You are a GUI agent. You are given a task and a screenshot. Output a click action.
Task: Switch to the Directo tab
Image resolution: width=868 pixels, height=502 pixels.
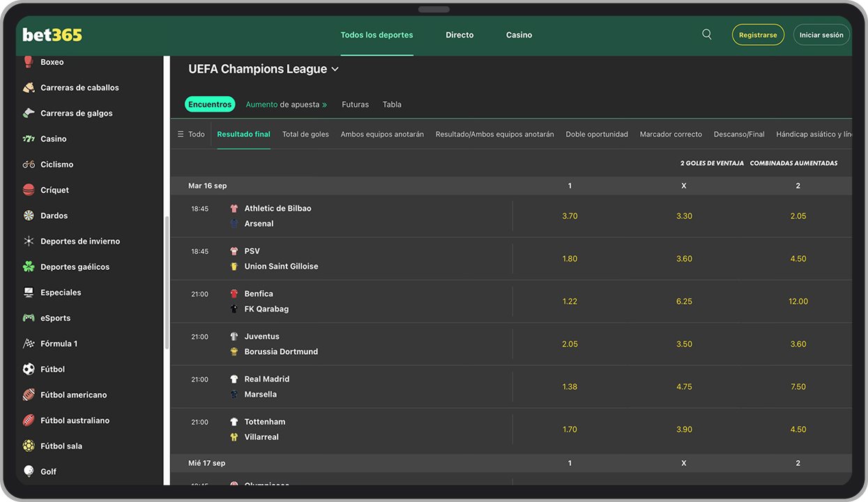tap(459, 35)
